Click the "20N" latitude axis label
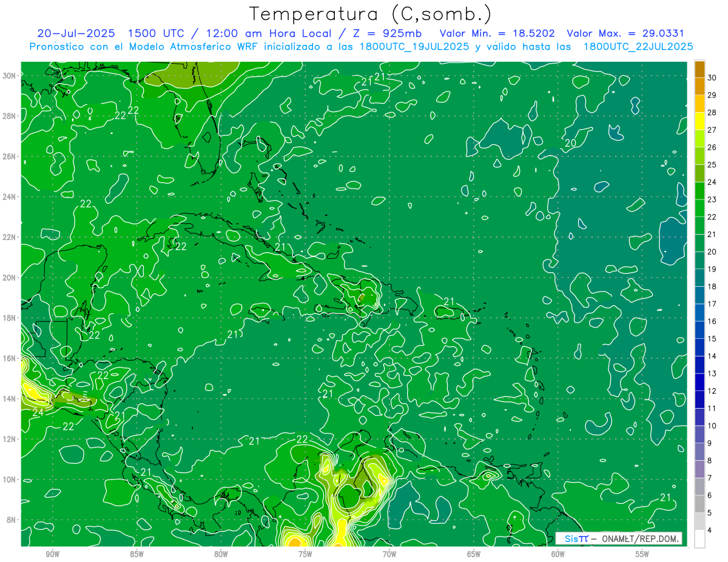Screen dimensions: 728x562 pyautogui.click(x=9, y=278)
